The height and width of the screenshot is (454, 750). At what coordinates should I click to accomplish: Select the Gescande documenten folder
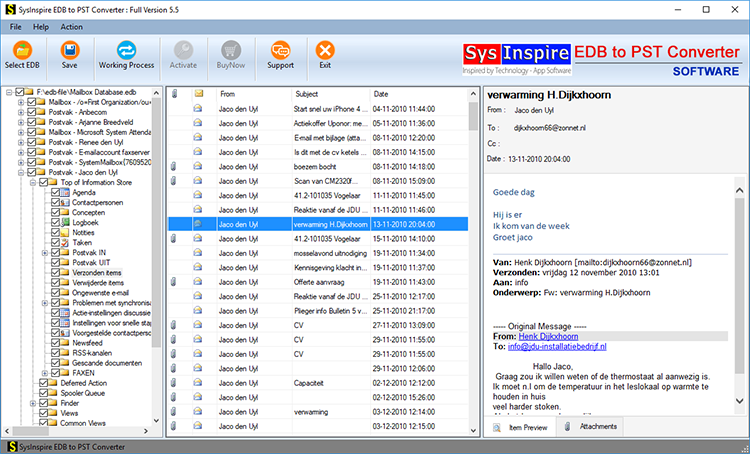107,363
